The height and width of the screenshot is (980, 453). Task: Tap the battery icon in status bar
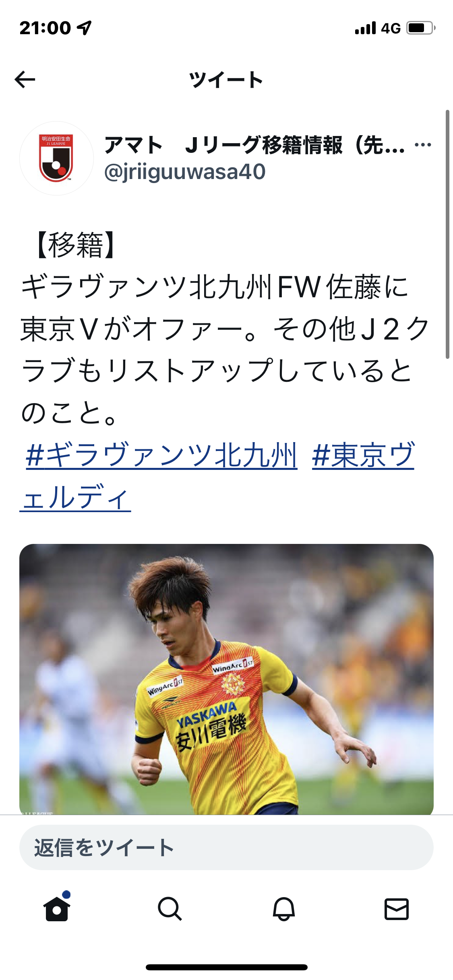pos(421,28)
